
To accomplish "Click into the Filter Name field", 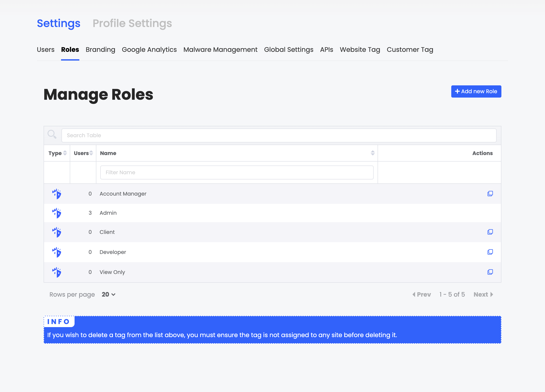I will point(237,172).
